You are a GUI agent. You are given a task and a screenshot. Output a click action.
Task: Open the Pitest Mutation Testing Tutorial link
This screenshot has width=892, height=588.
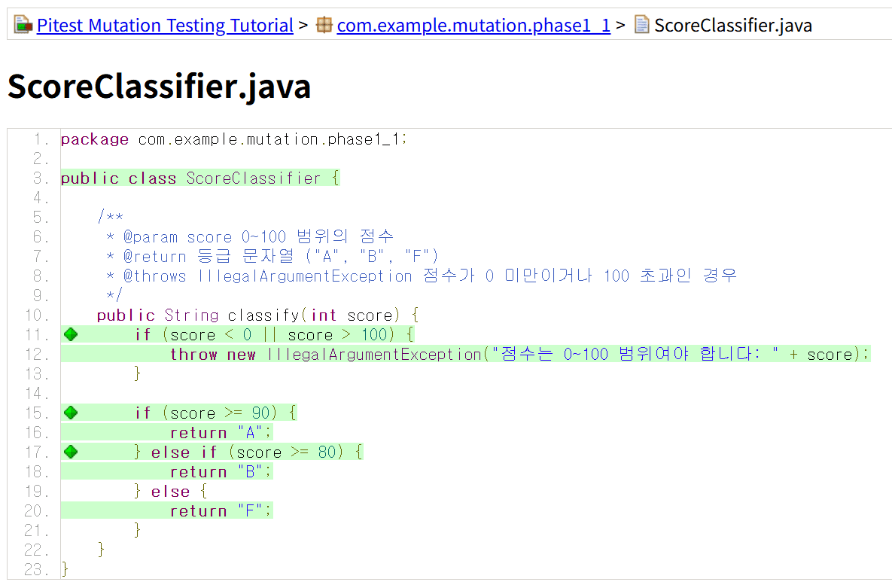click(165, 25)
